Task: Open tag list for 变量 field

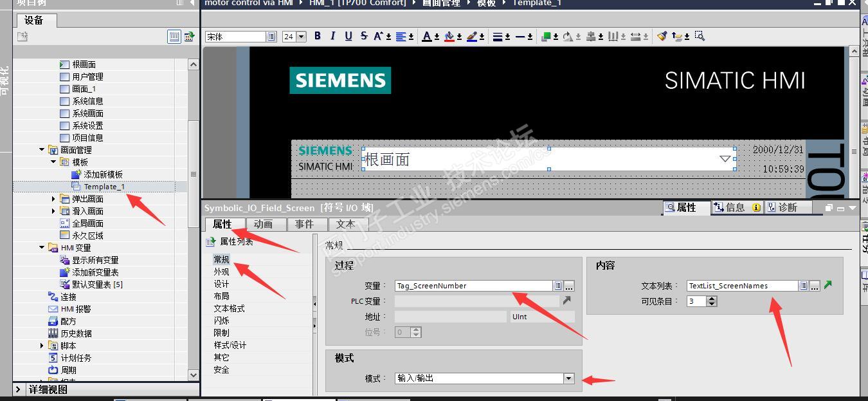Action: coord(558,286)
